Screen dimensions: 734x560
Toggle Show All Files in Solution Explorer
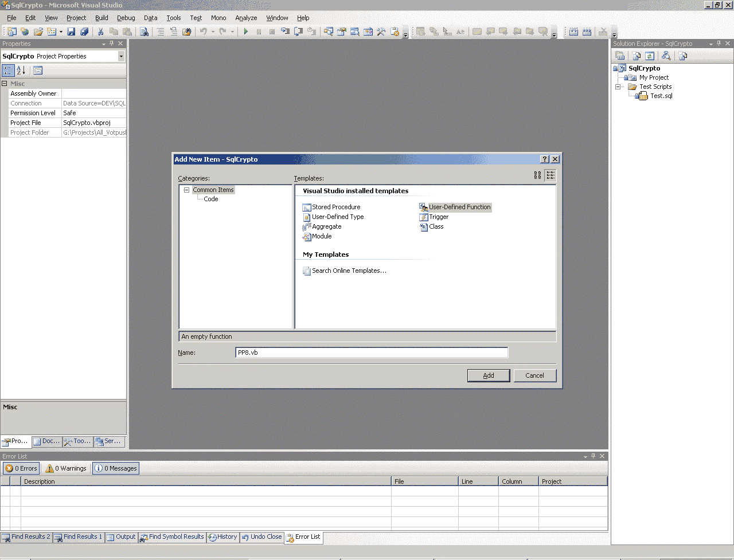tap(637, 56)
